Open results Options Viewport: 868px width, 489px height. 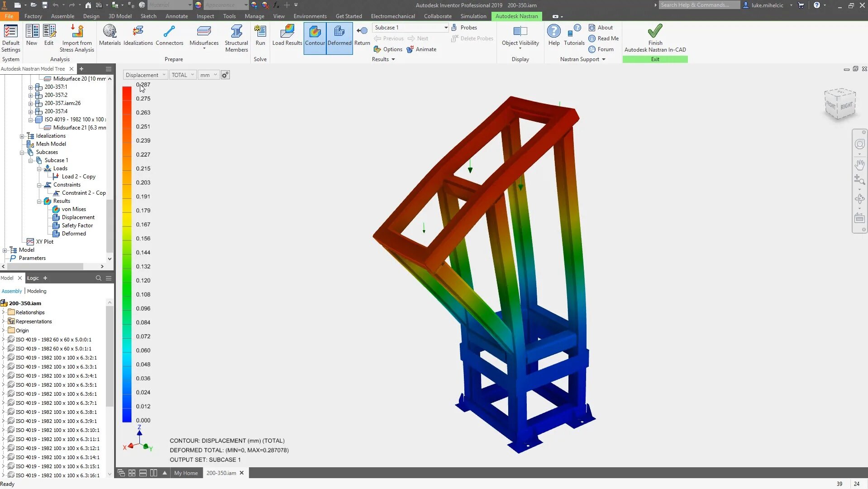pyautogui.click(x=388, y=49)
